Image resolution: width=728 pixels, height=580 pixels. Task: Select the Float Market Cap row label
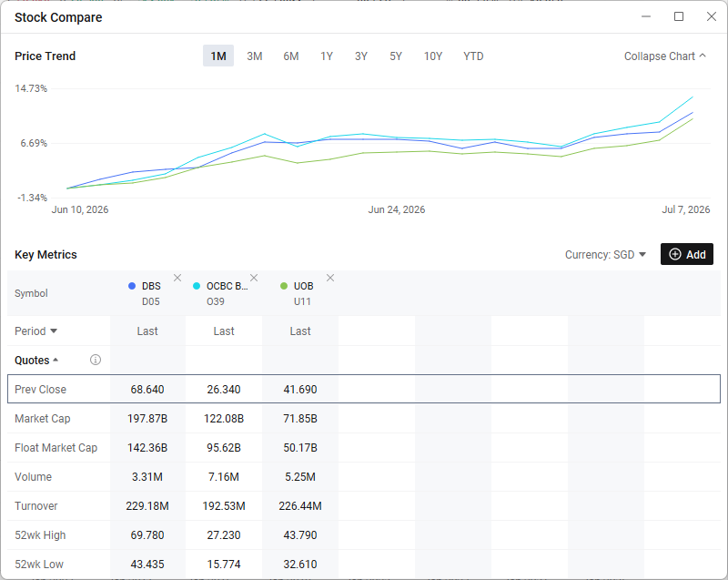56,448
